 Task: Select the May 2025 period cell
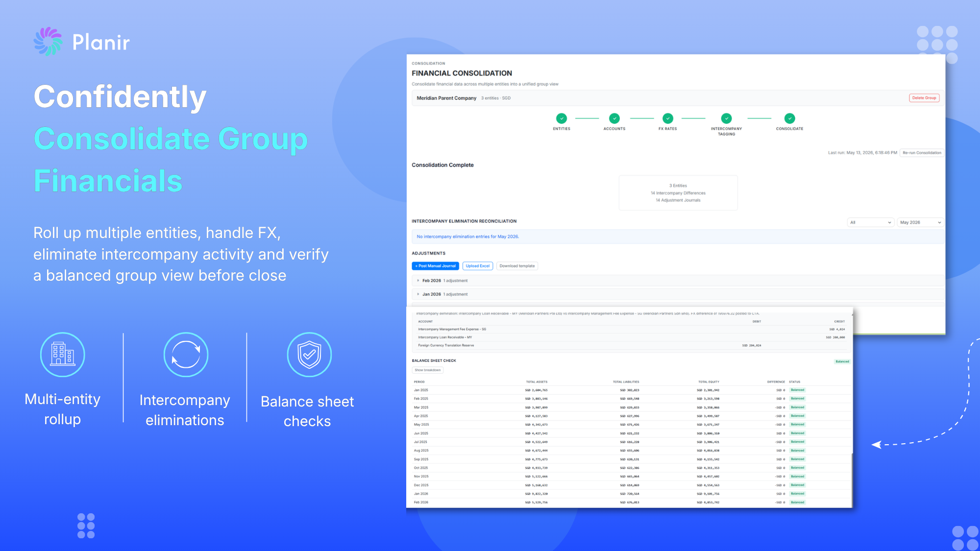(421, 425)
